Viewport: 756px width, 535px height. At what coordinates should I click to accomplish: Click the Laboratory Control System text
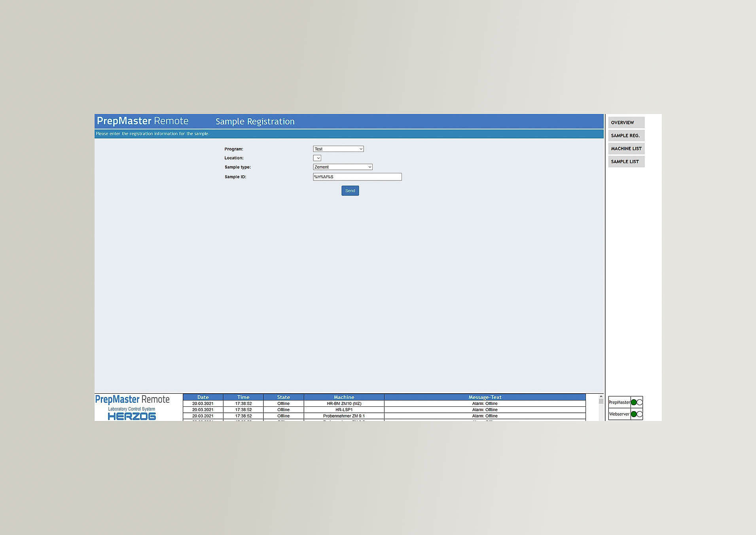tap(132, 409)
